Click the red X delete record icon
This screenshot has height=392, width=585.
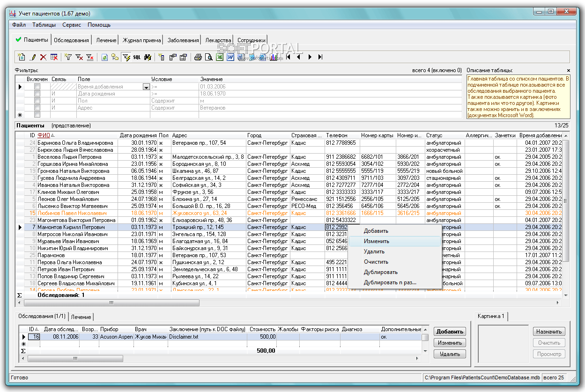(43, 57)
